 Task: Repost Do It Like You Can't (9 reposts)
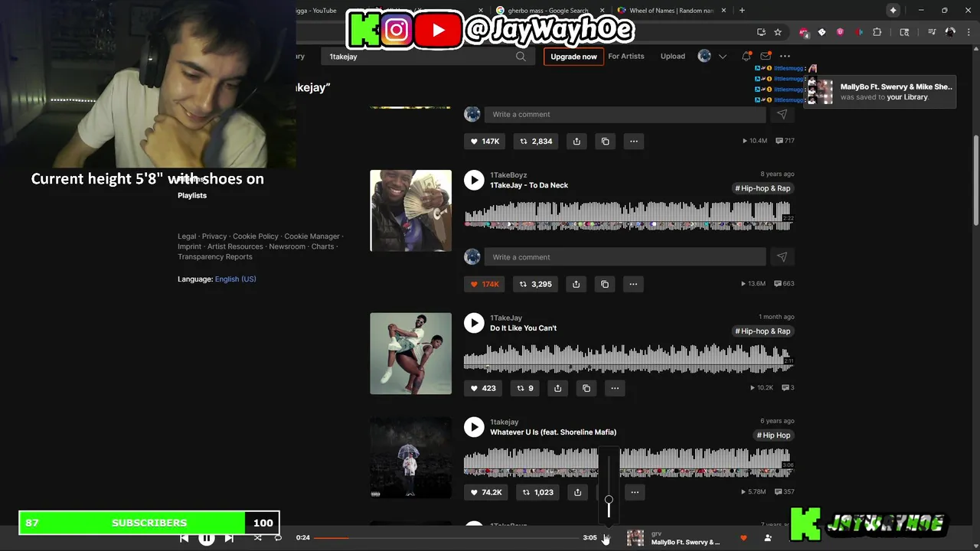tap(525, 388)
